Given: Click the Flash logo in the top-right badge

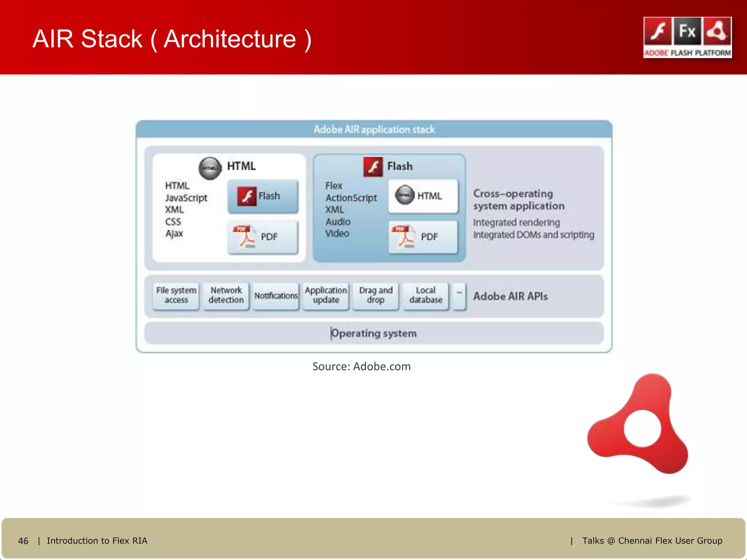Looking at the screenshot, I should pyautogui.click(x=658, y=31).
